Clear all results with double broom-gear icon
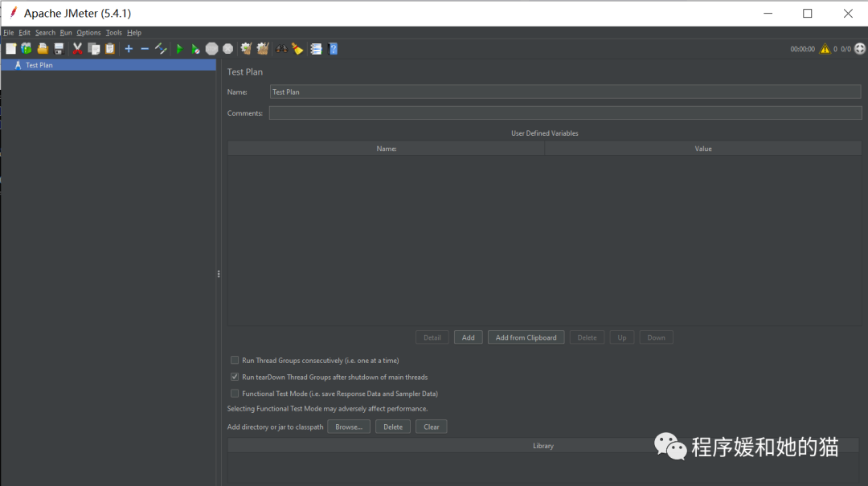The image size is (868, 486). (x=262, y=49)
